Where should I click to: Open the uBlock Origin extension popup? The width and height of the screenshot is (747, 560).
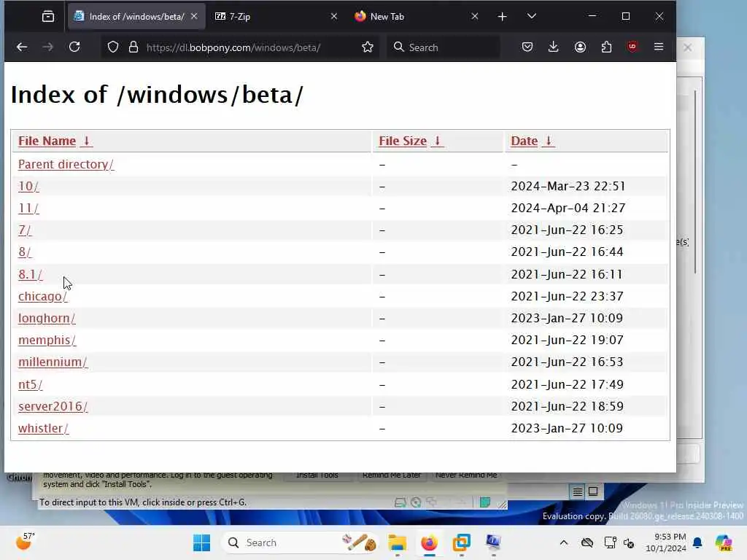click(x=632, y=47)
